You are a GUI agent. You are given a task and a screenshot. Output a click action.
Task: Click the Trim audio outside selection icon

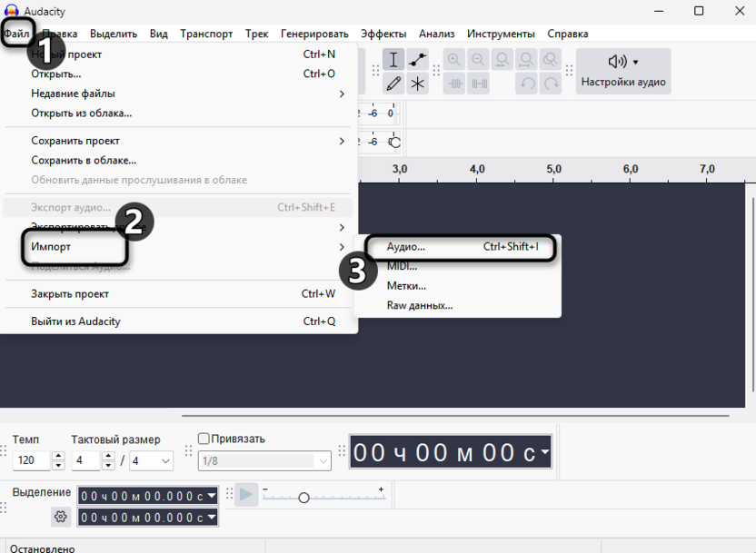pyautogui.click(x=453, y=84)
